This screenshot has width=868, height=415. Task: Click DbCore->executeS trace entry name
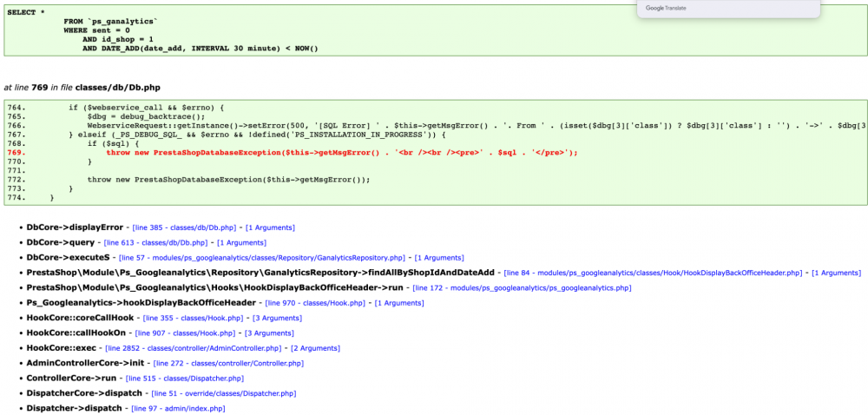point(68,258)
